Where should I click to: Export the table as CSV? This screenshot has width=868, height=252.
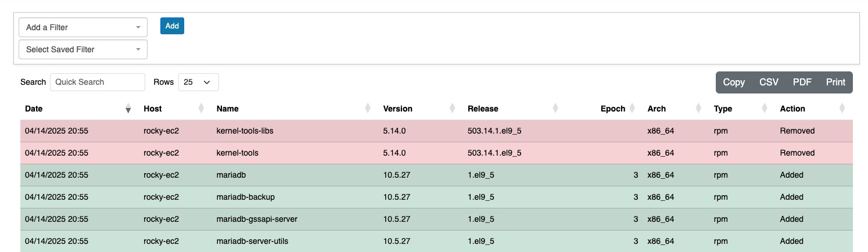(769, 82)
